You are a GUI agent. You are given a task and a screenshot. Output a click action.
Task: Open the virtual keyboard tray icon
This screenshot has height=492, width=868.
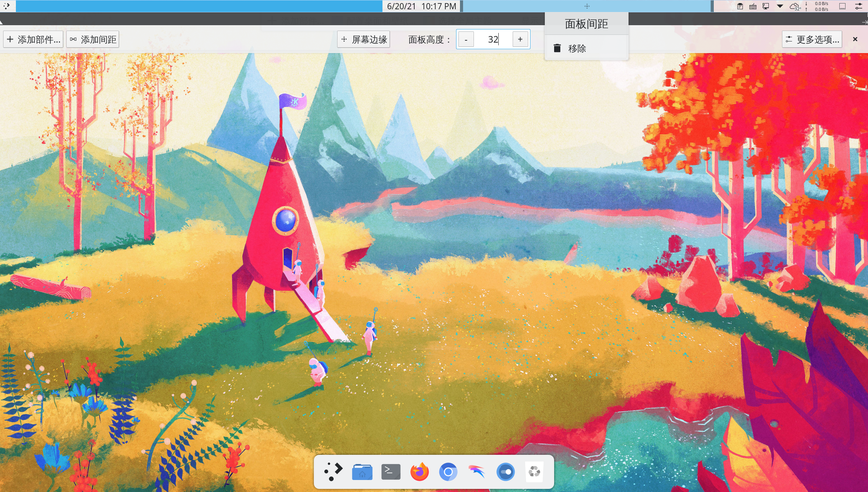coord(753,6)
